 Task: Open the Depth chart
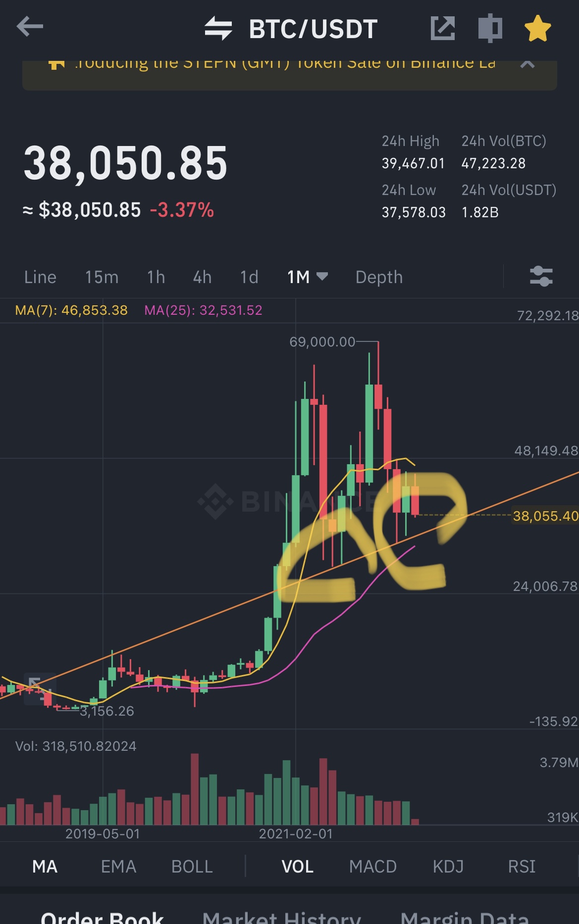[x=379, y=277]
